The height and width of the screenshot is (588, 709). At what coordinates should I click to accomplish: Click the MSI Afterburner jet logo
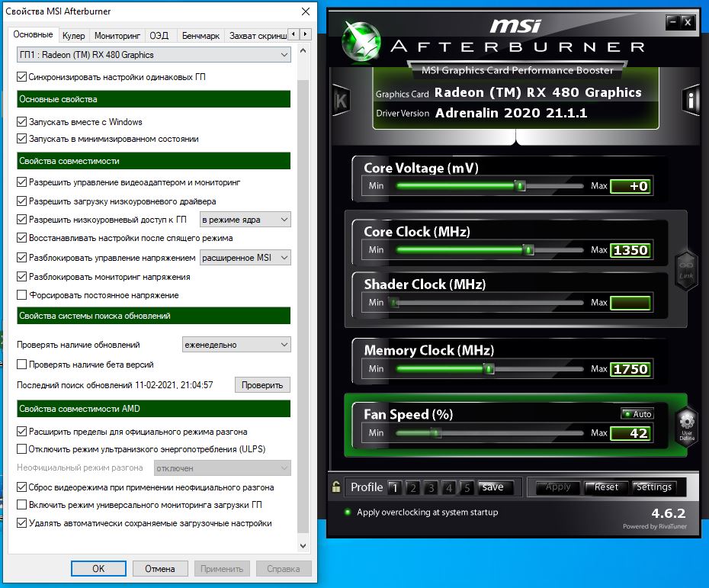[x=361, y=40]
